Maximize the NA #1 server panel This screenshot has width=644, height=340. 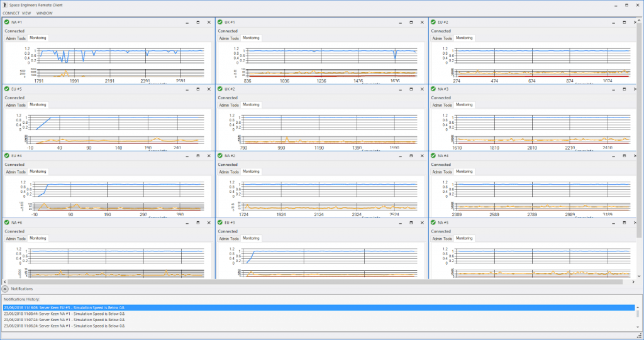(198, 23)
